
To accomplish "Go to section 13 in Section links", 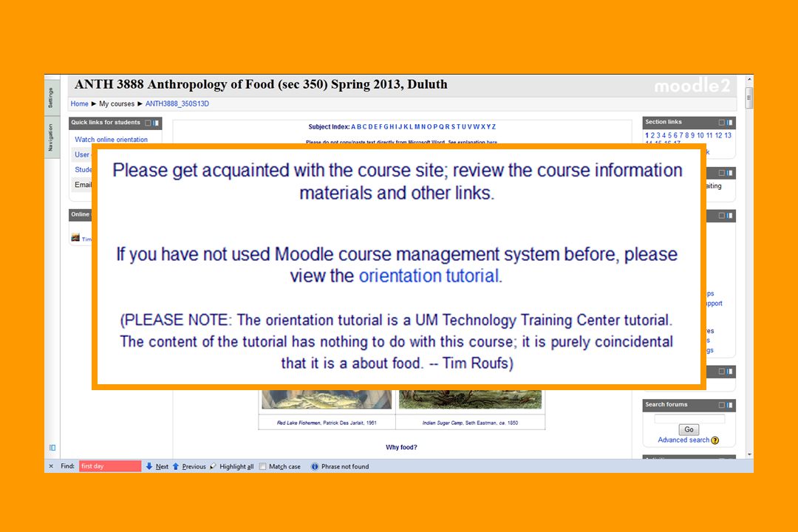I will (728, 135).
